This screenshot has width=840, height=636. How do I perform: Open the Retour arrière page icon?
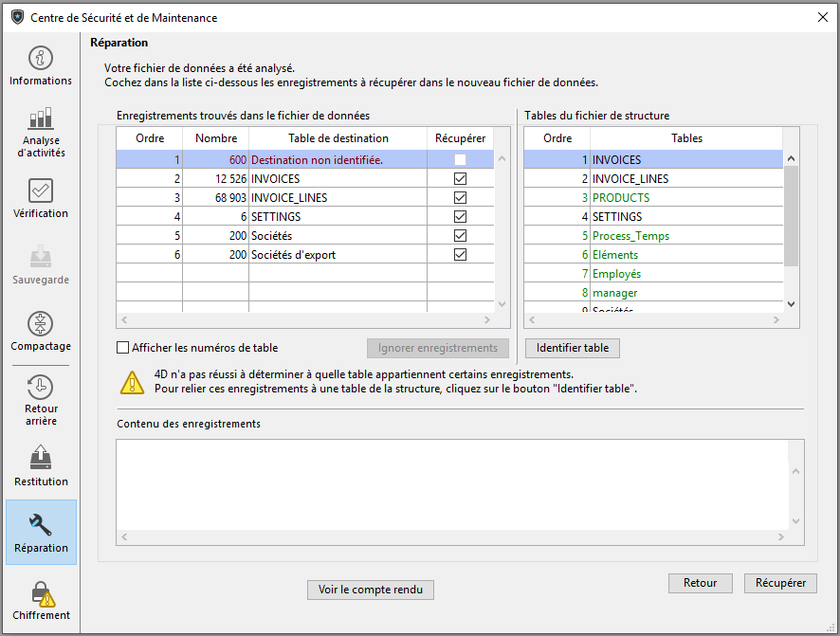pos(41,387)
